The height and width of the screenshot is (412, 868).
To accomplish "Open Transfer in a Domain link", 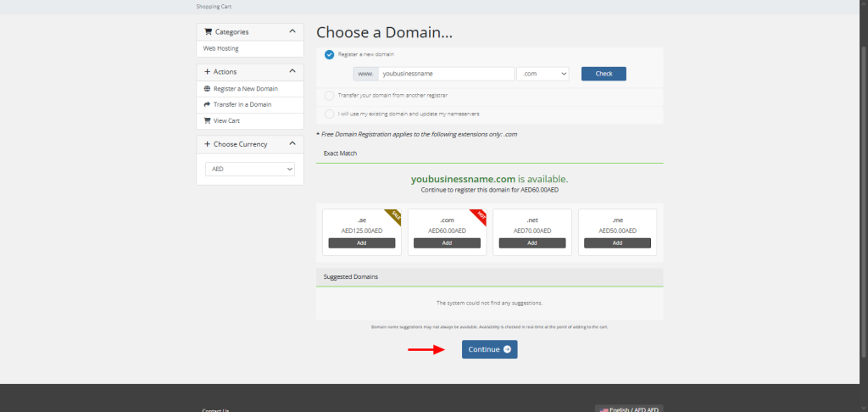I will point(242,104).
